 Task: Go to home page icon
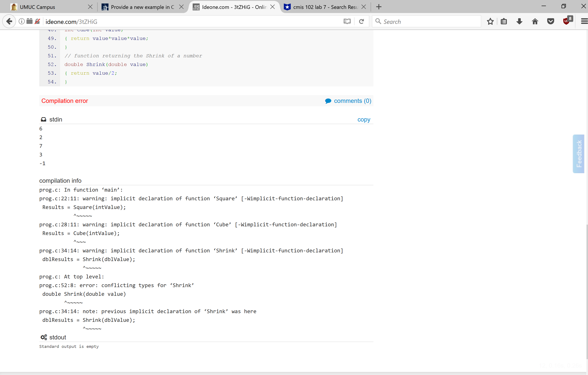click(x=535, y=21)
